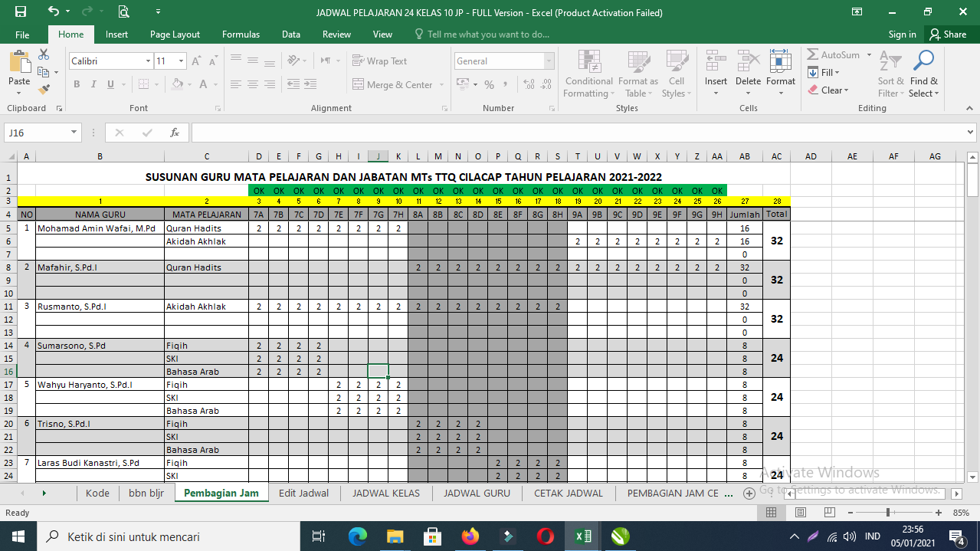The image size is (980, 551).
Task: Expand the font name dropdown Calibri
Action: pyautogui.click(x=148, y=61)
